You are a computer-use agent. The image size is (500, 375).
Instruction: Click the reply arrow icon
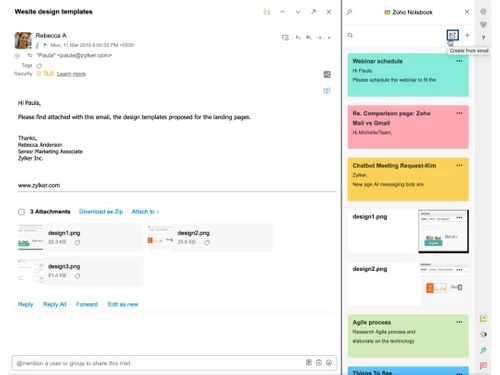[x=298, y=38]
